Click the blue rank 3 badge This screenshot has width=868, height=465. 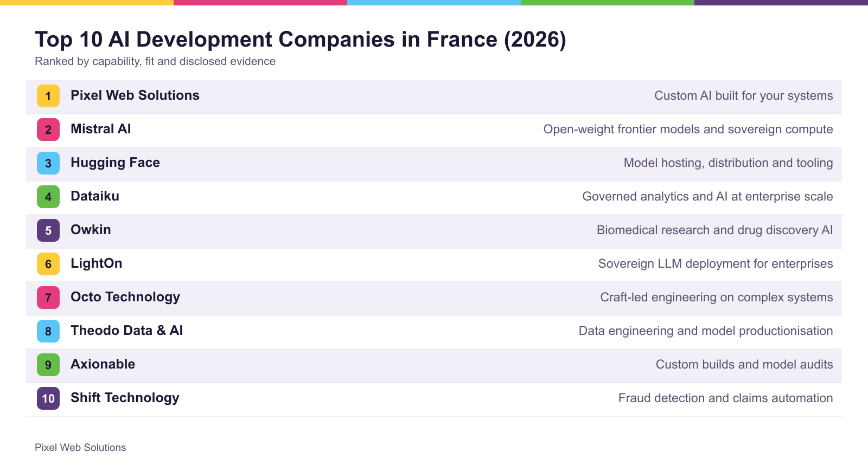tap(48, 163)
